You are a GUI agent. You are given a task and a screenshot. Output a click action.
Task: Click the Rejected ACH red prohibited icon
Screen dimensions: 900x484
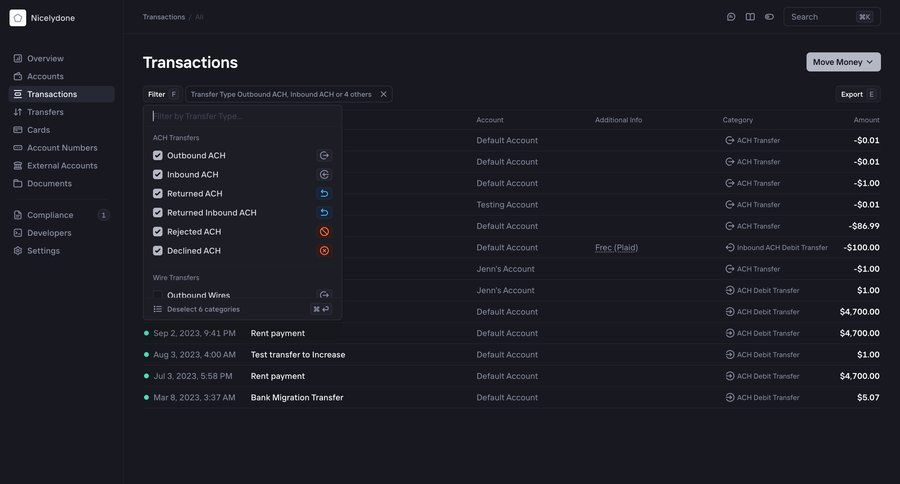click(324, 231)
